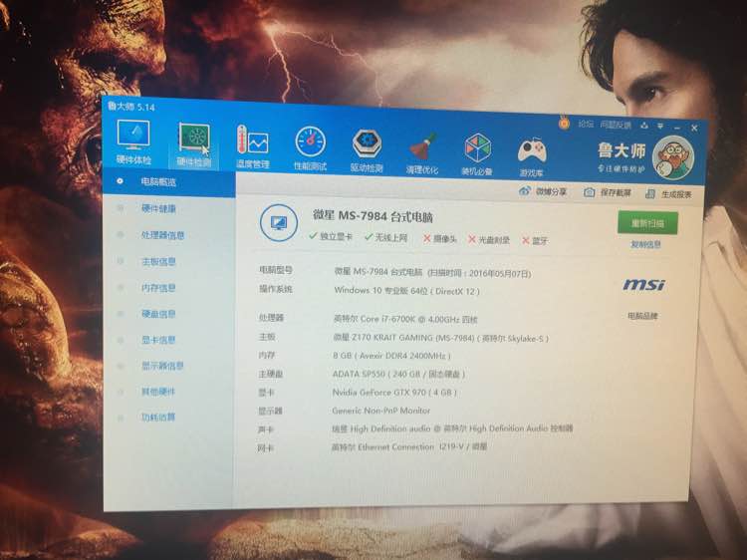Viewport: 747px width, 560px height.
Task: Open 清理优化 broom icon
Action: (422, 152)
